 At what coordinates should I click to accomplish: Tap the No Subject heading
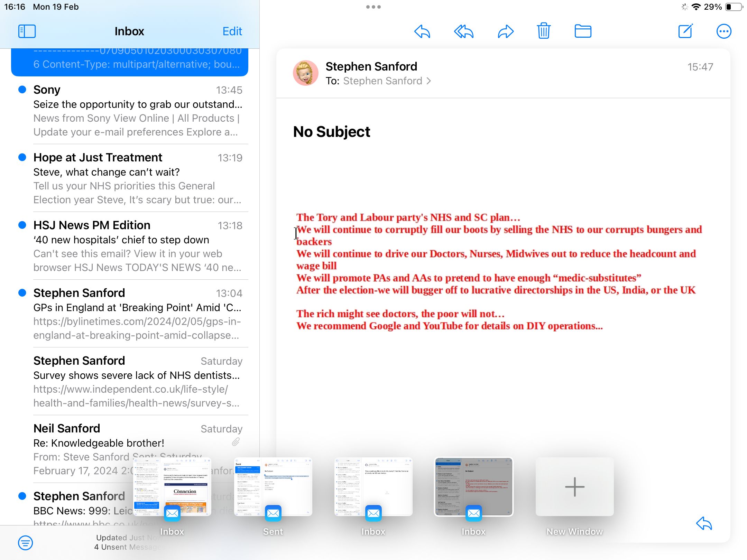[x=331, y=132]
